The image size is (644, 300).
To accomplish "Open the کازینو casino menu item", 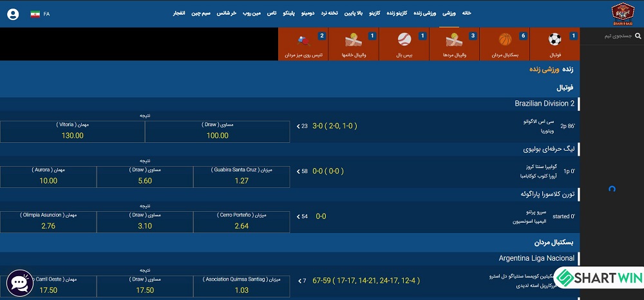I will pos(375,13).
